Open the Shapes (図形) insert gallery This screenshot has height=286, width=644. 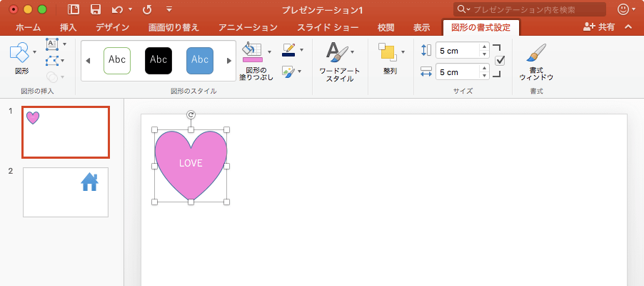pos(20,53)
